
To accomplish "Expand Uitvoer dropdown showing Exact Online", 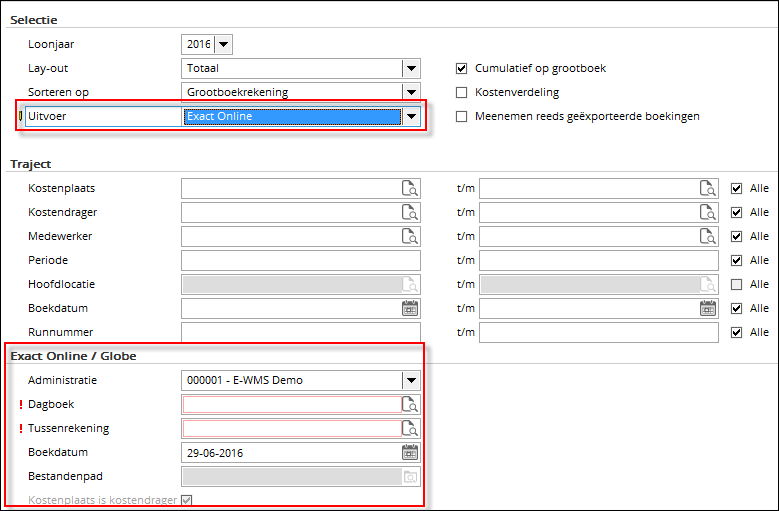I will pos(411,116).
